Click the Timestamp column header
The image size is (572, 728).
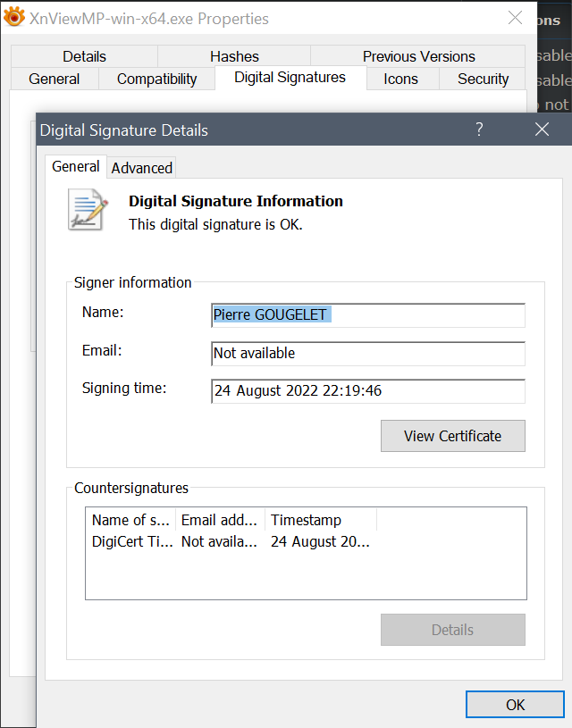coord(320,520)
